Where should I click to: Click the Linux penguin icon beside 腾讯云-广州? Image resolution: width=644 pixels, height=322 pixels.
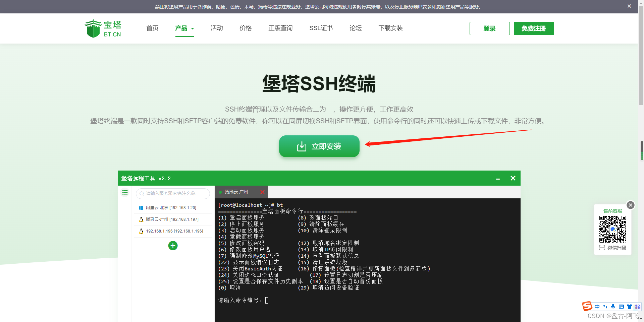[141, 219]
